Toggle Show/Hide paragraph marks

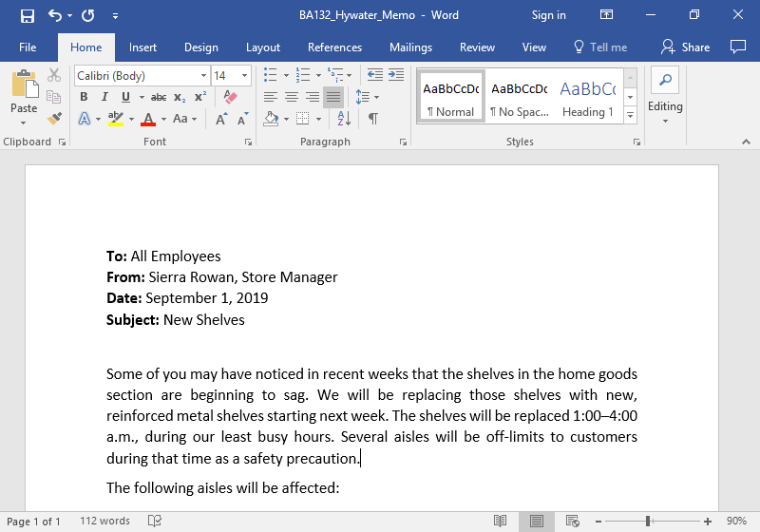click(373, 119)
